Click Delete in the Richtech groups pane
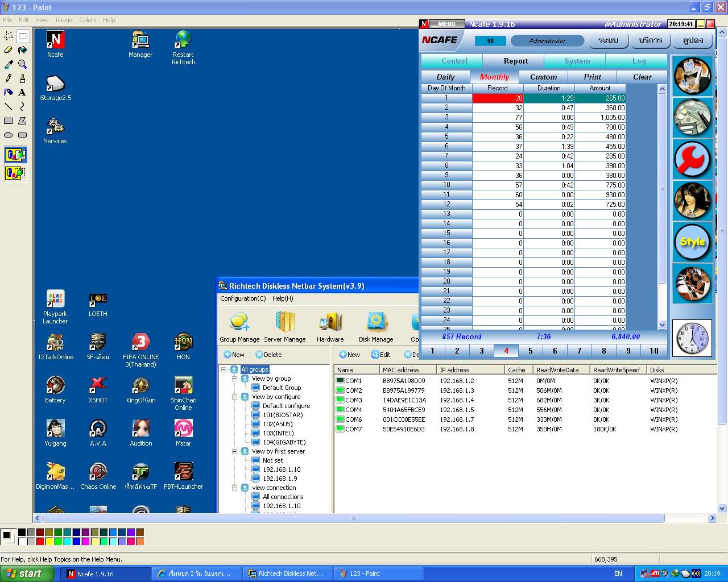The width and height of the screenshot is (728, 582). (268, 355)
